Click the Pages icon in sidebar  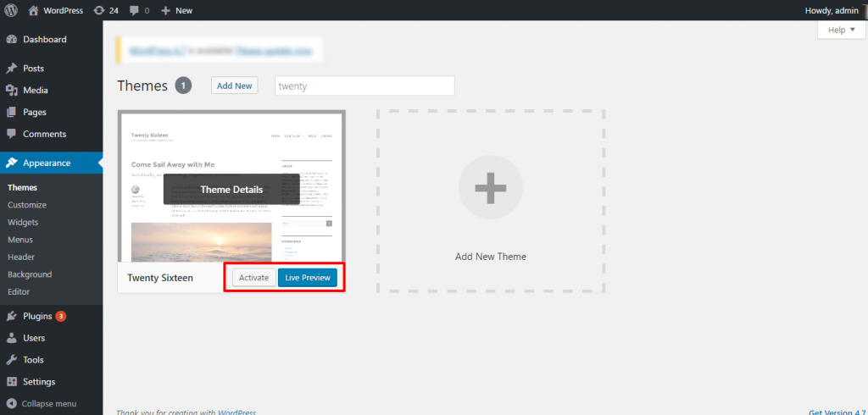11,113
